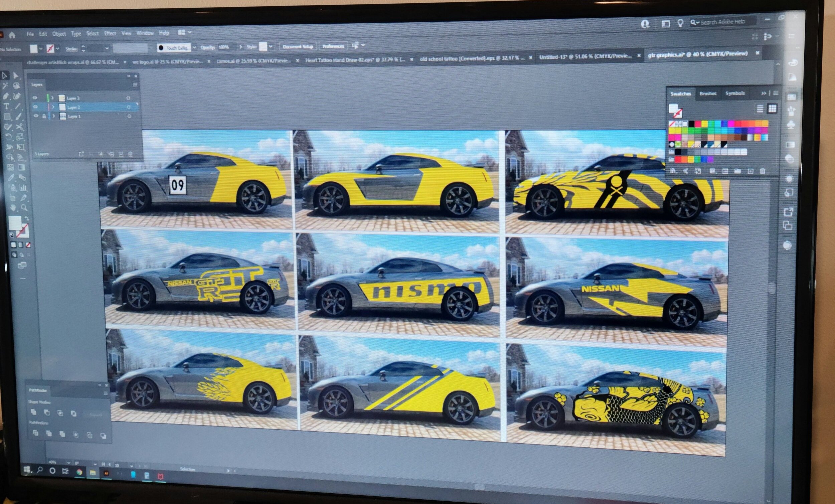Screen dimensions: 835x504
Task: Click the Opacity label link
Action: 207,47
